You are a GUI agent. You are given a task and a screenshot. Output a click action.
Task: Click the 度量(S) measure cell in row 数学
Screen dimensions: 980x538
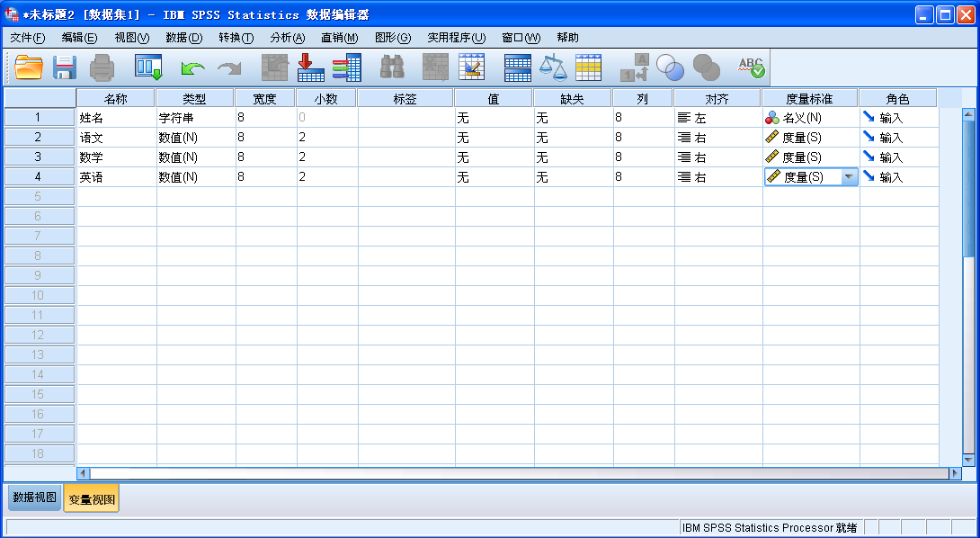(x=811, y=157)
